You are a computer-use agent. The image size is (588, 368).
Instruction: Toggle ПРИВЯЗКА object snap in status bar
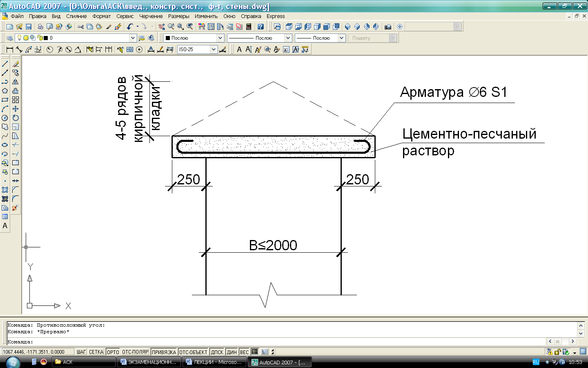point(164,352)
